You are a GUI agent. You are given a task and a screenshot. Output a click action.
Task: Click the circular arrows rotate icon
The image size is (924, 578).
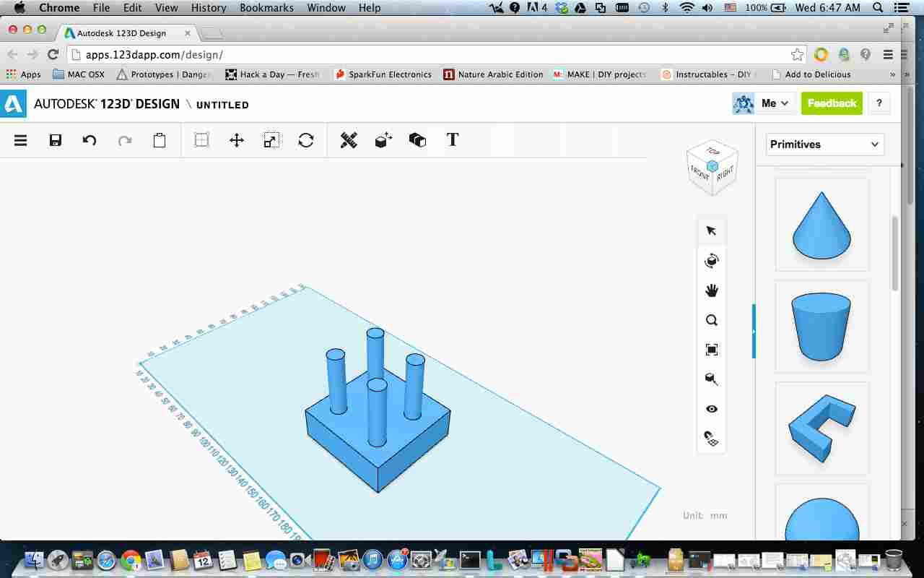tap(306, 140)
